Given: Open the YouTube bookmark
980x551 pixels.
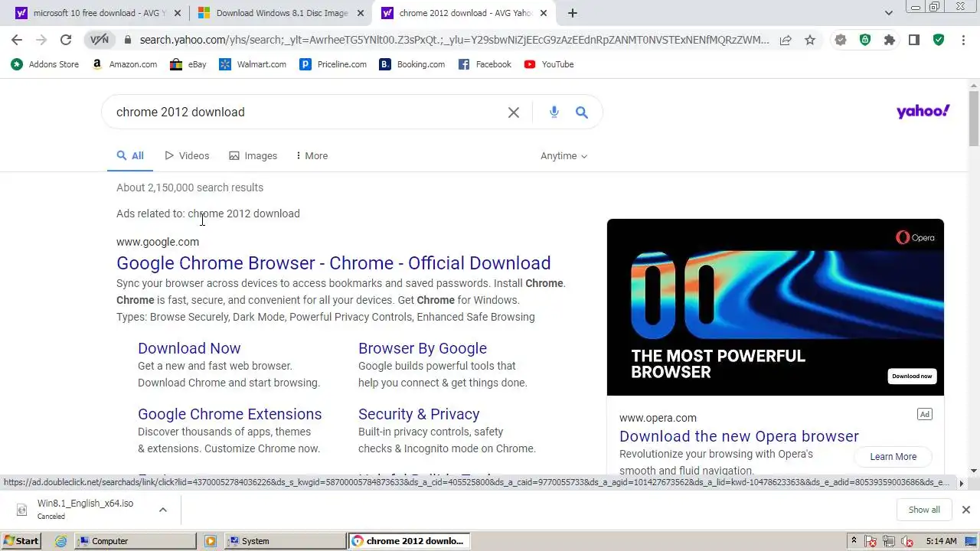Looking at the screenshot, I should 549,64.
